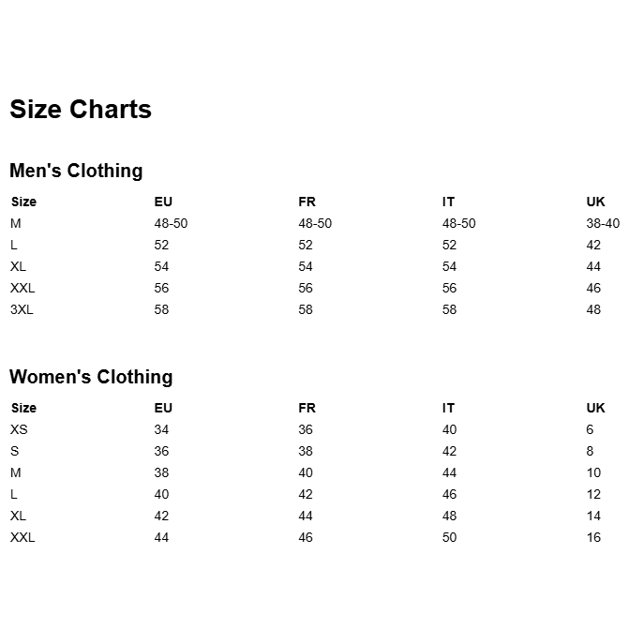Click the EU column header in Men's table
The height and width of the screenshot is (644, 644).
(x=163, y=202)
